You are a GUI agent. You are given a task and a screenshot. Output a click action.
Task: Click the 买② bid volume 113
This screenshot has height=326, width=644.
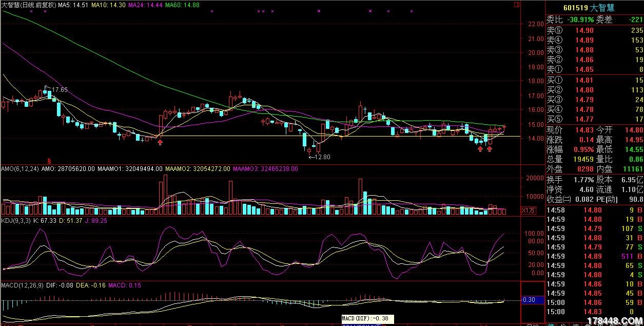tap(637, 90)
